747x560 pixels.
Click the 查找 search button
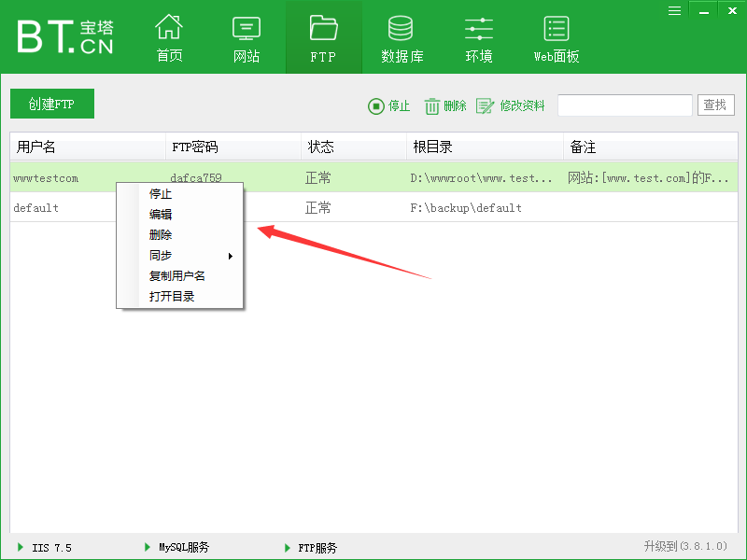click(x=715, y=105)
